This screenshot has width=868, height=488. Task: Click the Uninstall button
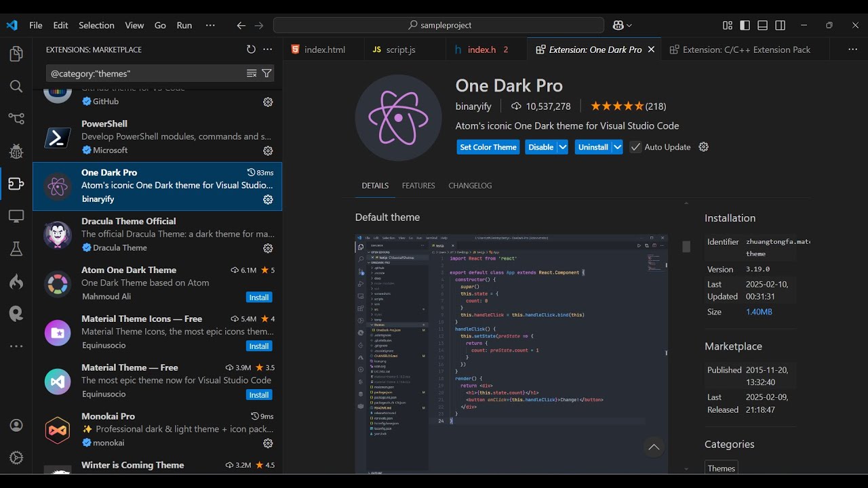click(x=593, y=147)
